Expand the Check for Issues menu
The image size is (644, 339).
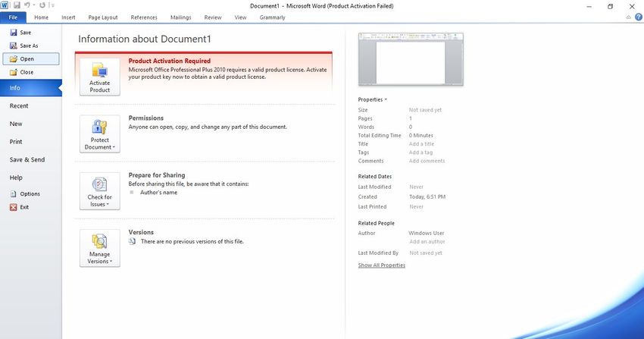point(99,191)
